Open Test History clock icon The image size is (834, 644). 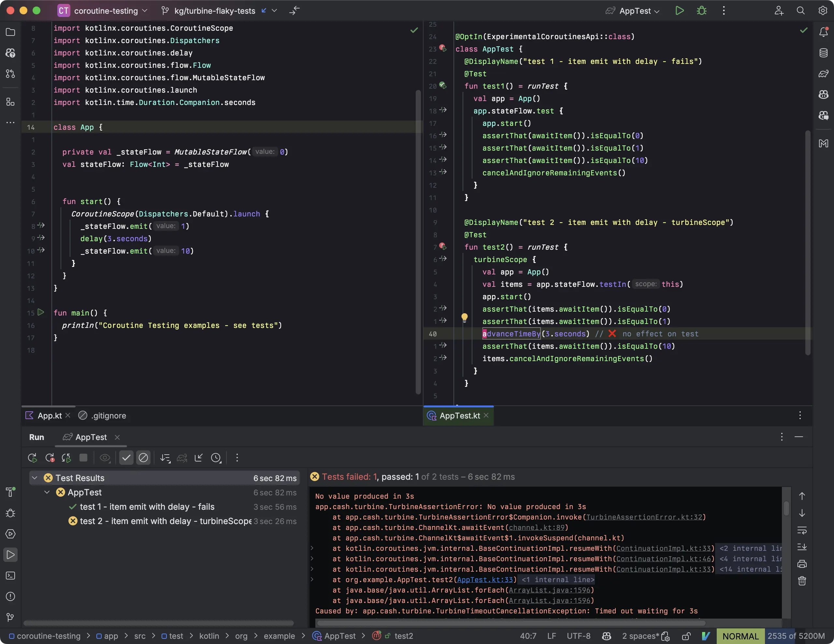(x=216, y=458)
